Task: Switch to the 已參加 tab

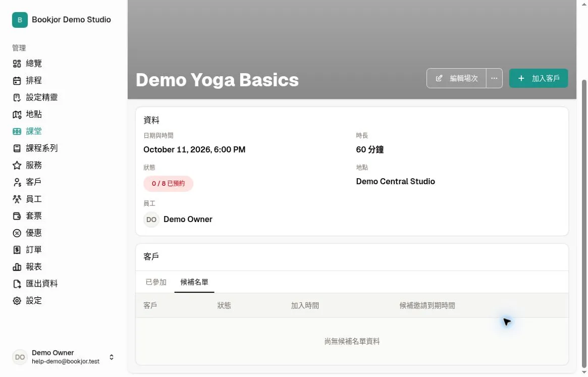Action: [156, 282]
